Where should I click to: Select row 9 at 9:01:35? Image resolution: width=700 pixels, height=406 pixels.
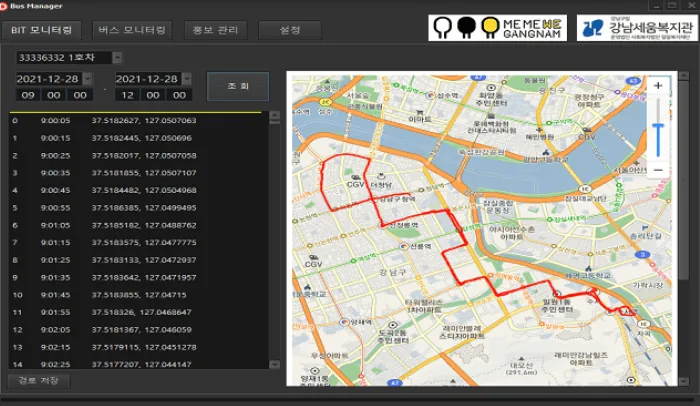[x=138, y=277]
